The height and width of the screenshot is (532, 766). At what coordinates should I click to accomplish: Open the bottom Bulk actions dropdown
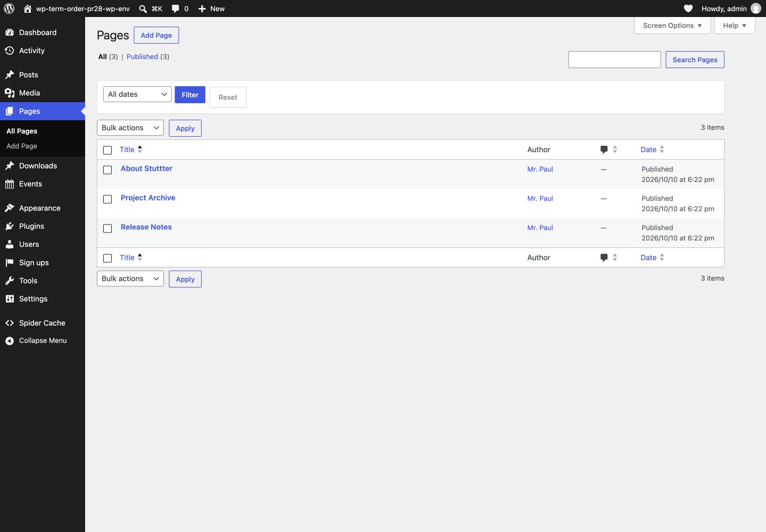pyautogui.click(x=130, y=278)
